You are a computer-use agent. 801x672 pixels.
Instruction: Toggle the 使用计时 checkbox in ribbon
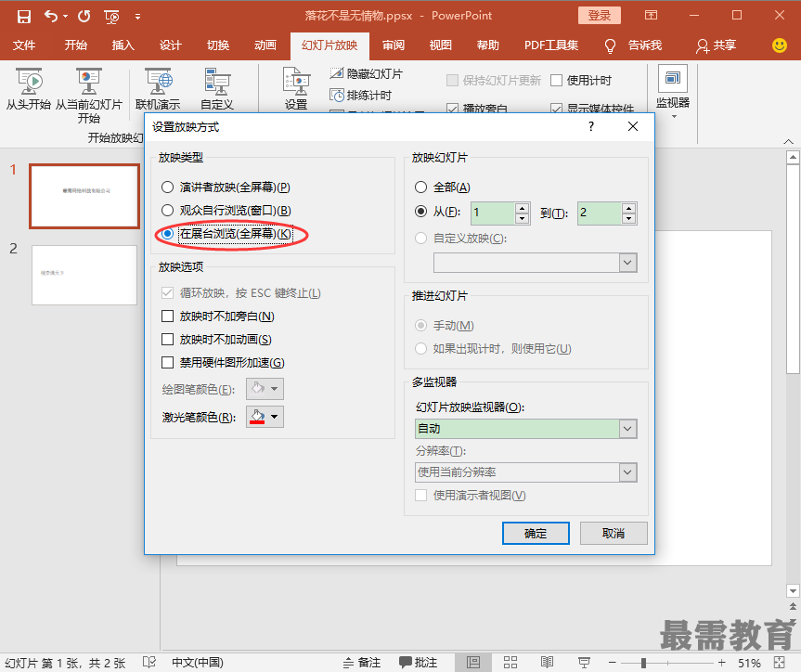(557, 80)
